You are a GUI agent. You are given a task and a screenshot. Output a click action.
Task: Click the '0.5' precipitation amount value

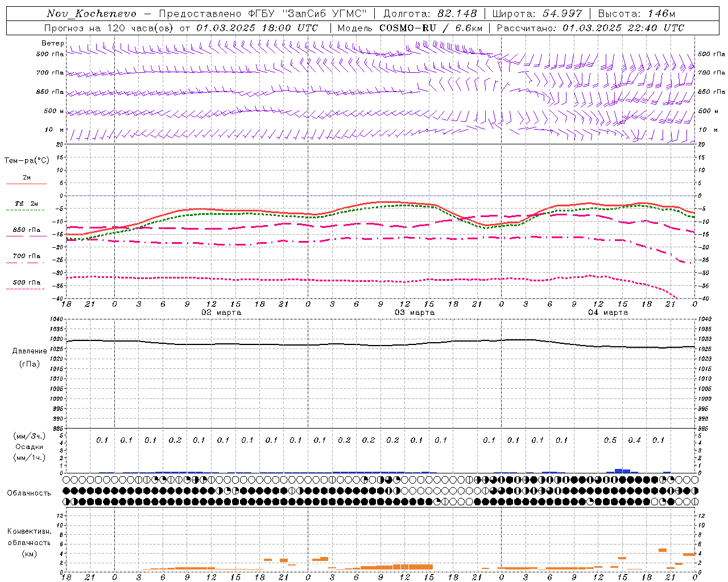click(x=610, y=440)
